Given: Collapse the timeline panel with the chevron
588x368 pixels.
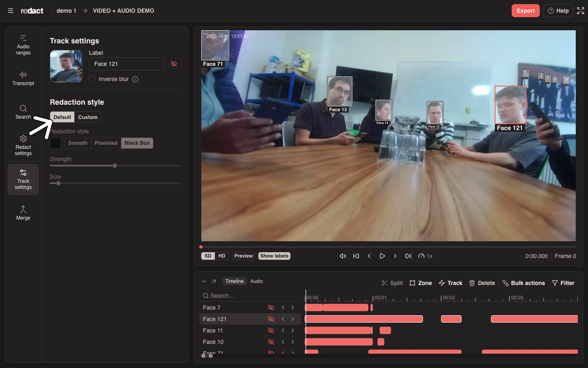Looking at the screenshot, I should (204, 281).
